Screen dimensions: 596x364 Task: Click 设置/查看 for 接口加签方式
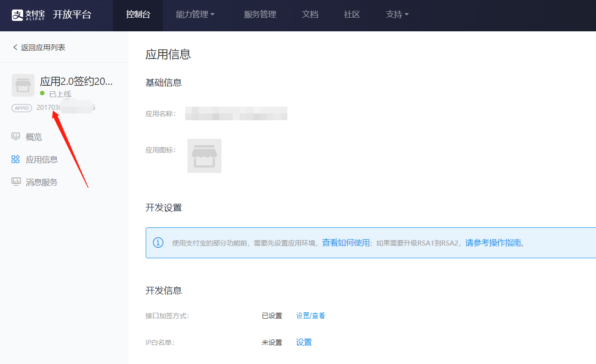(310, 316)
